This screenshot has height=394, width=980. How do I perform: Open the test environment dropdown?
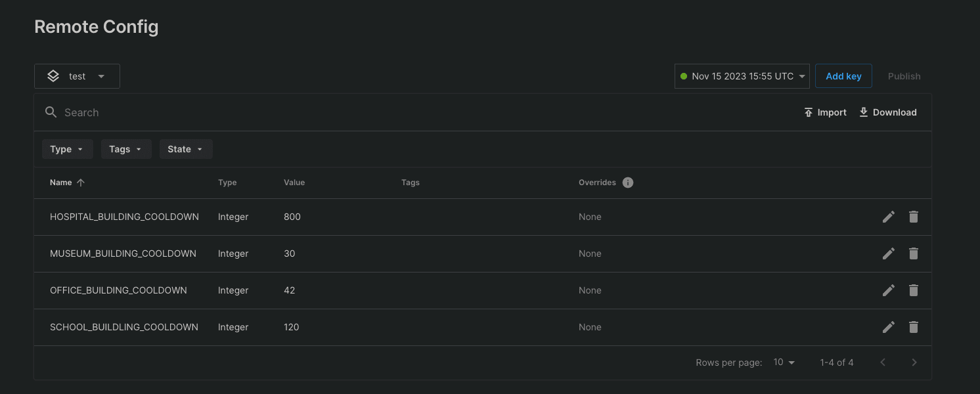coord(77,76)
